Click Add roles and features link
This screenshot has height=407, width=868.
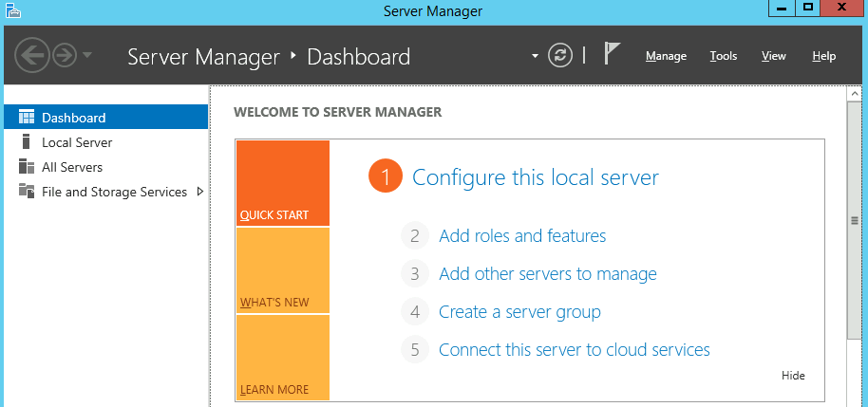522,235
